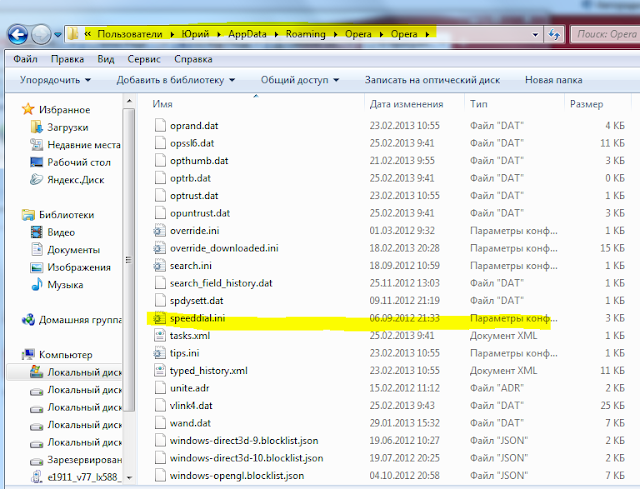Image resolution: width=640 pixels, height=489 pixels.
Task: Open 'Общий доступ' dropdown
Action: coord(300,80)
